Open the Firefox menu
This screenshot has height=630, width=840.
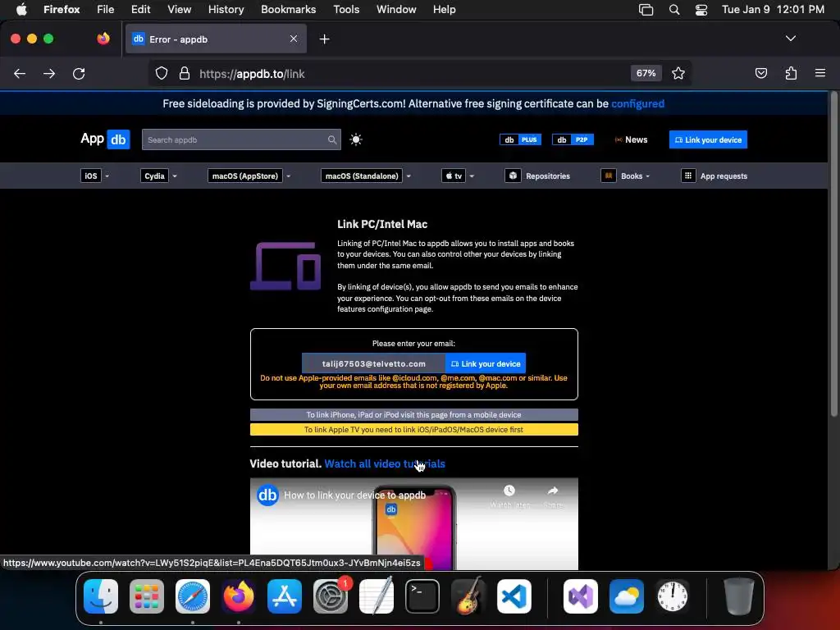[x=62, y=9]
